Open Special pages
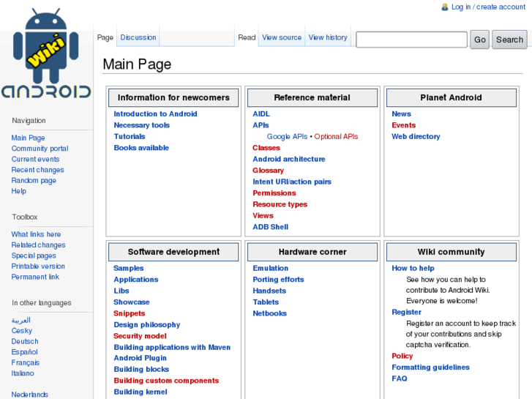 [x=34, y=256]
